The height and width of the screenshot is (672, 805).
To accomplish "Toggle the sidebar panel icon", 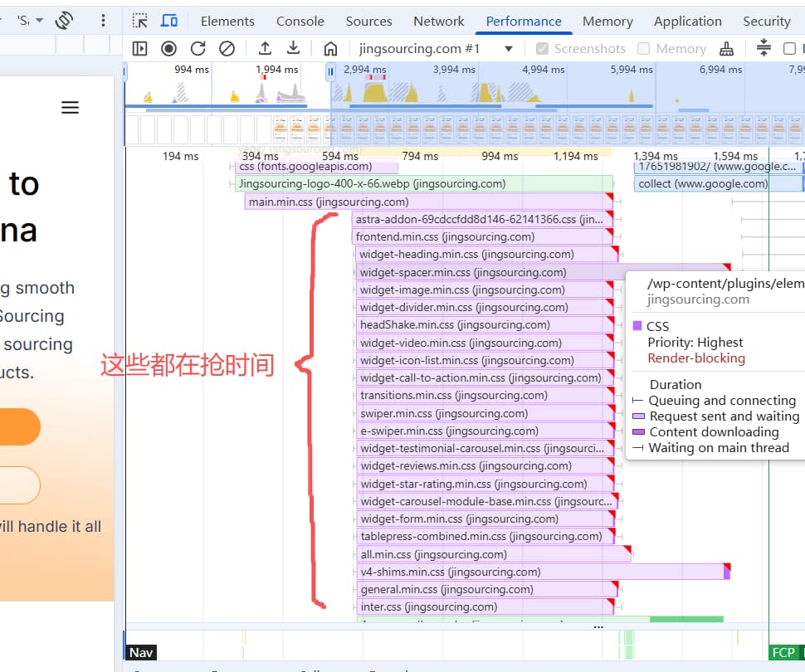I will 139,49.
